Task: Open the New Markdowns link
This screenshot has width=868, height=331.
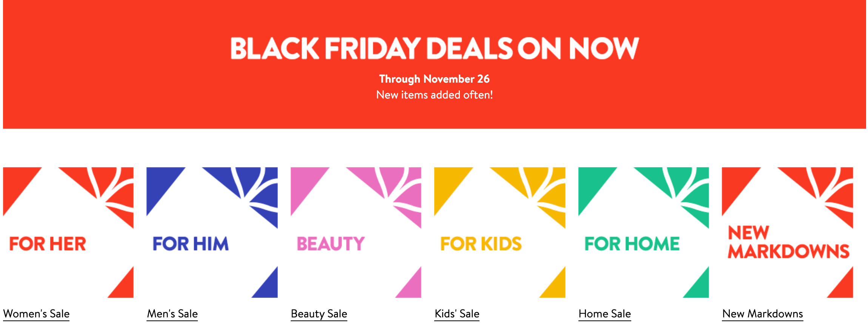Action: 762,313
